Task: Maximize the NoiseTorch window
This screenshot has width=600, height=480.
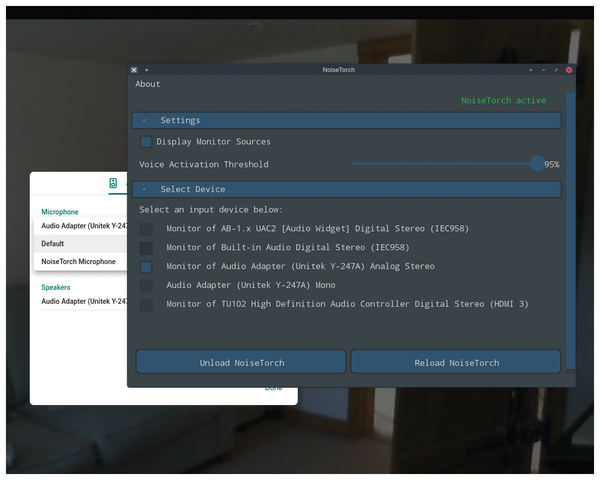Action: tap(556, 70)
